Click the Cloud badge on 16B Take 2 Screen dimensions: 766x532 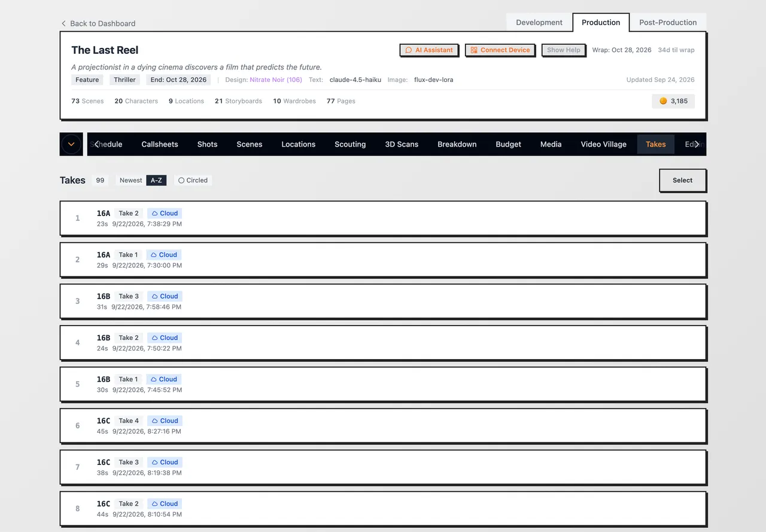tap(165, 338)
